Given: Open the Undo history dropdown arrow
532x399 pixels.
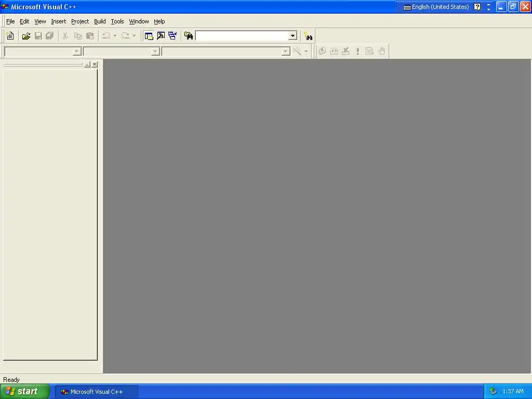Looking at the screenshot, I should tap(115, 36).
